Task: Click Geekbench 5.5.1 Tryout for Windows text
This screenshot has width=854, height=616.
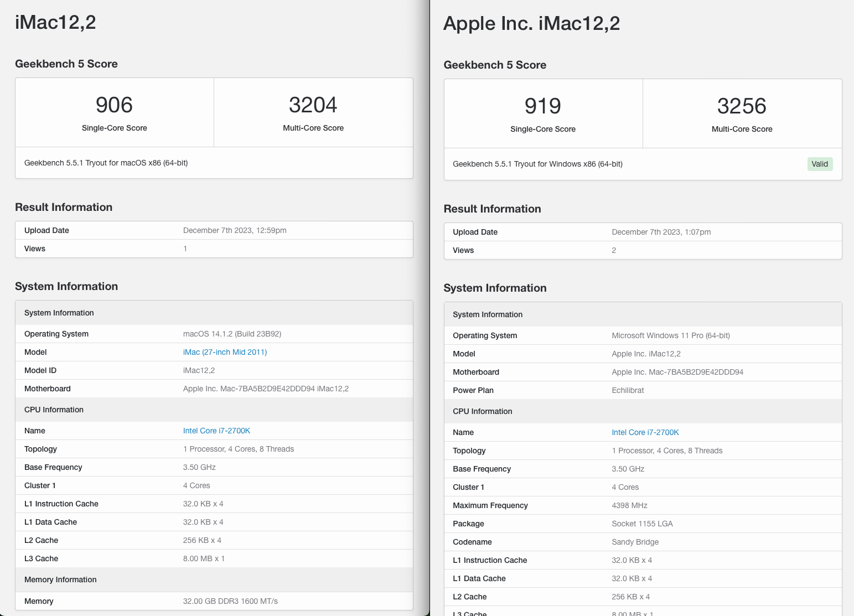Action: [537, 164]
